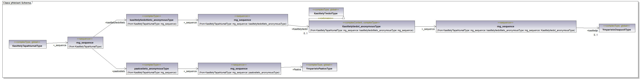Image resolution: width=644 pixels, height=82 pixels.
Task: Select the mg_sequence box from KasittelyTapahtumatType
Action: (x=85, y=43)
